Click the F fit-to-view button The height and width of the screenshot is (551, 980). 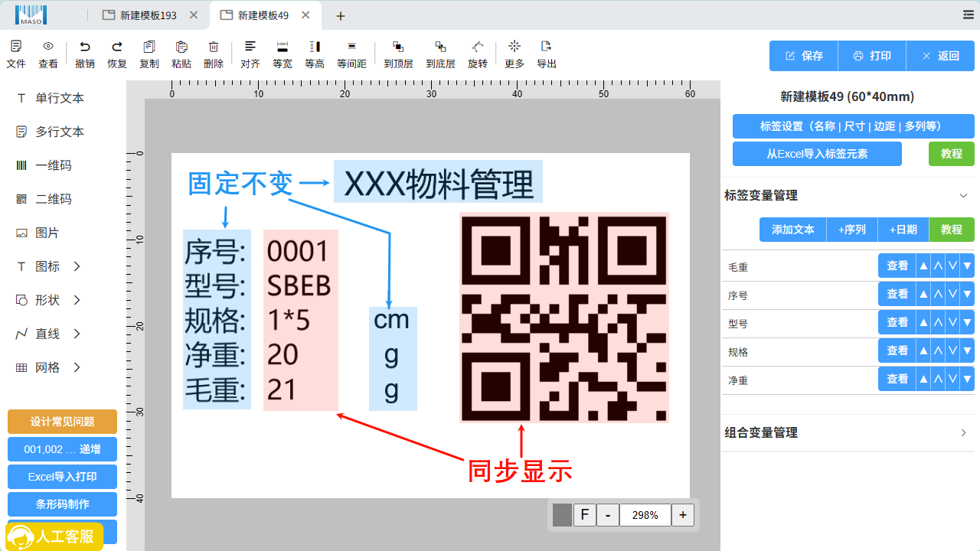click(x=585, y=515)
